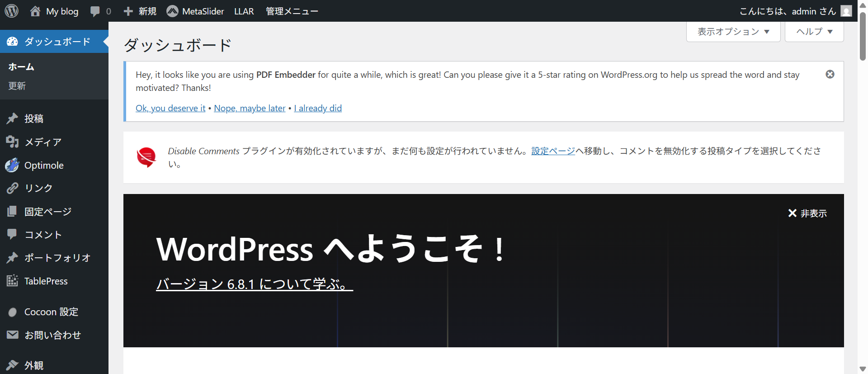Click the TablePress sidebar icon
This screenshot has width=868, height=374.
[12, 281]
